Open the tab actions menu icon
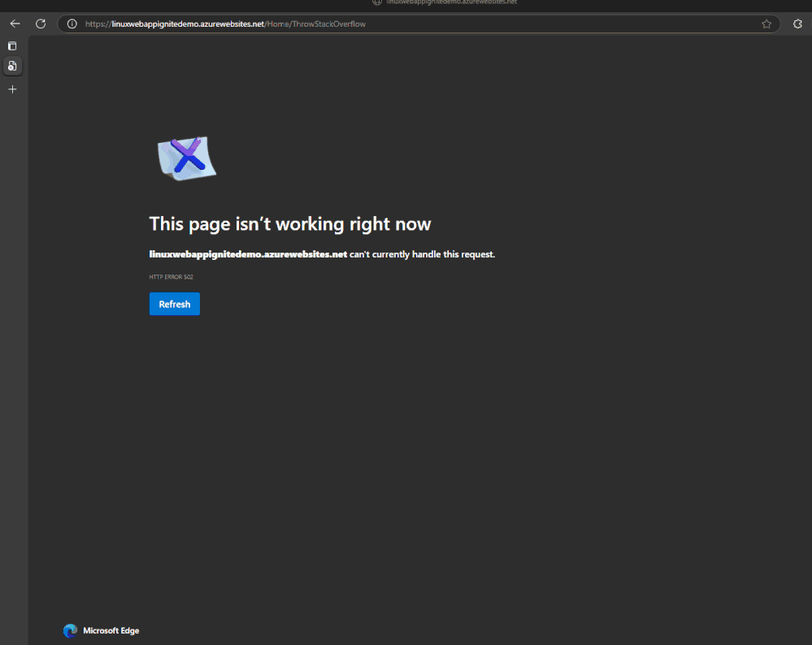 12,46
